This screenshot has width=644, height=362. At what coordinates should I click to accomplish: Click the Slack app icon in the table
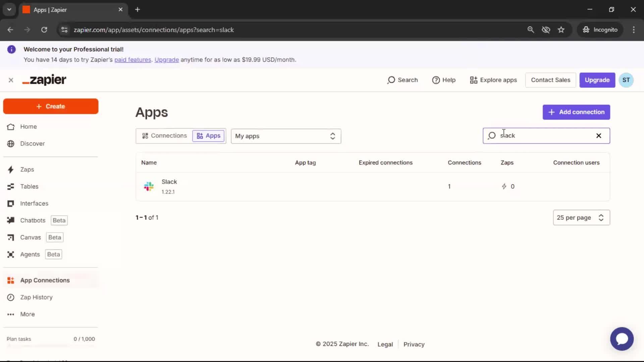(149, 186)
